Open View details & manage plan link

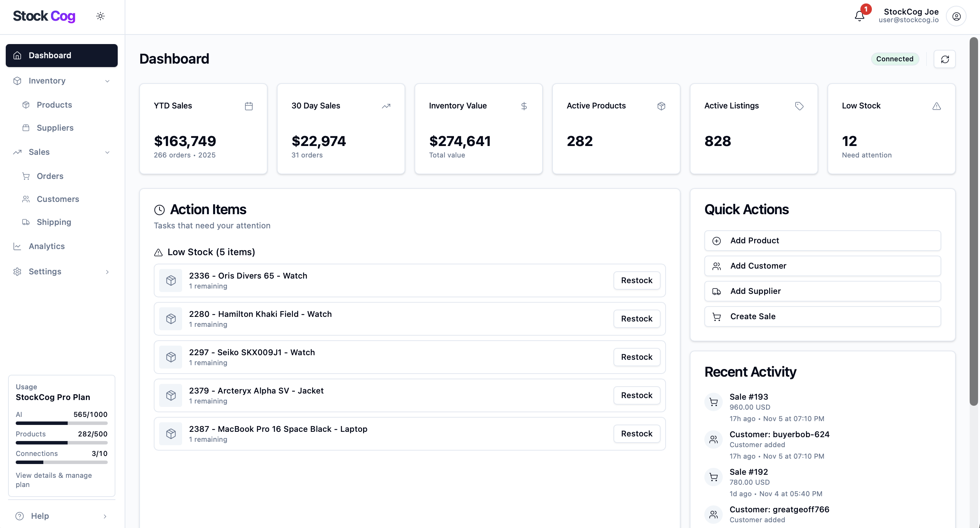tap(54, 480)
